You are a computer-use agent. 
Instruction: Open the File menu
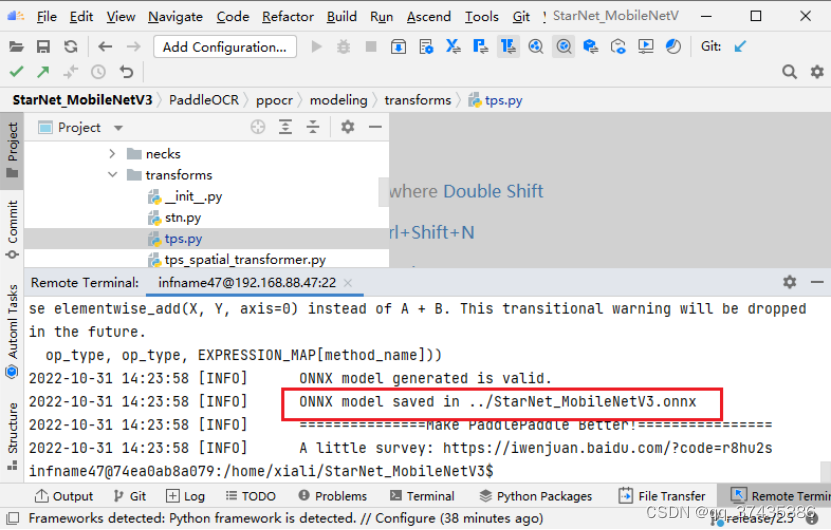47,17
